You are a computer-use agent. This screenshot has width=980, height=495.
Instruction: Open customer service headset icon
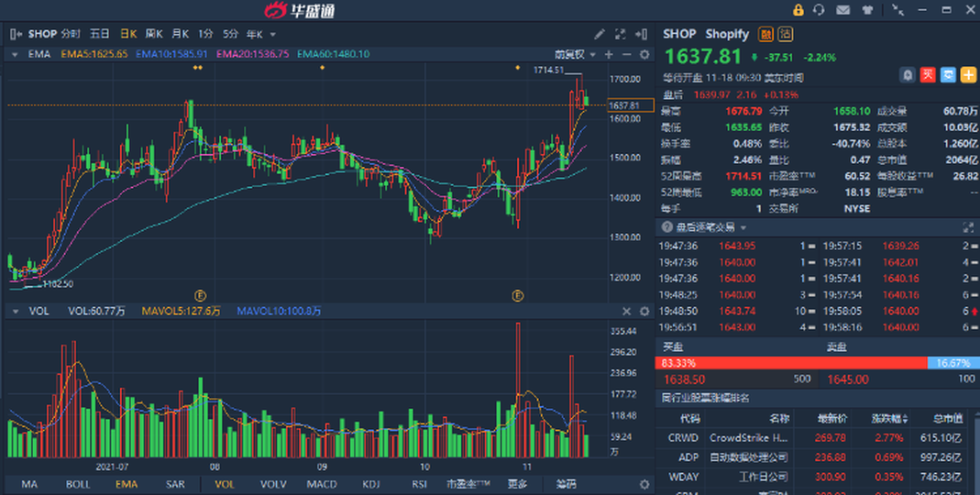pos(819,10)
